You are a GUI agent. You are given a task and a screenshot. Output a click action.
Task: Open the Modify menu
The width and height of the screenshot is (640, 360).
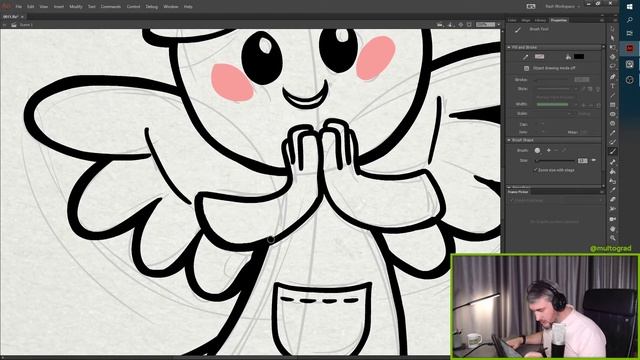click(x=76, y=7)
